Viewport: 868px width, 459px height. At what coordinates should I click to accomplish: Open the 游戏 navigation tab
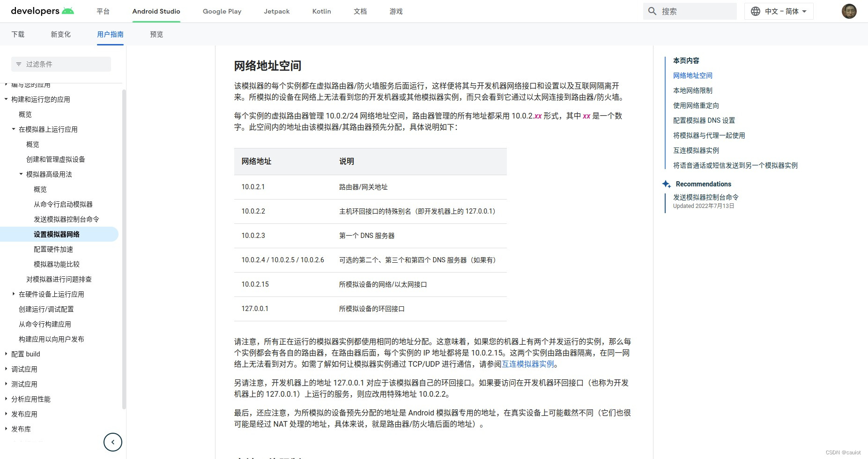(x=396, y=11)
